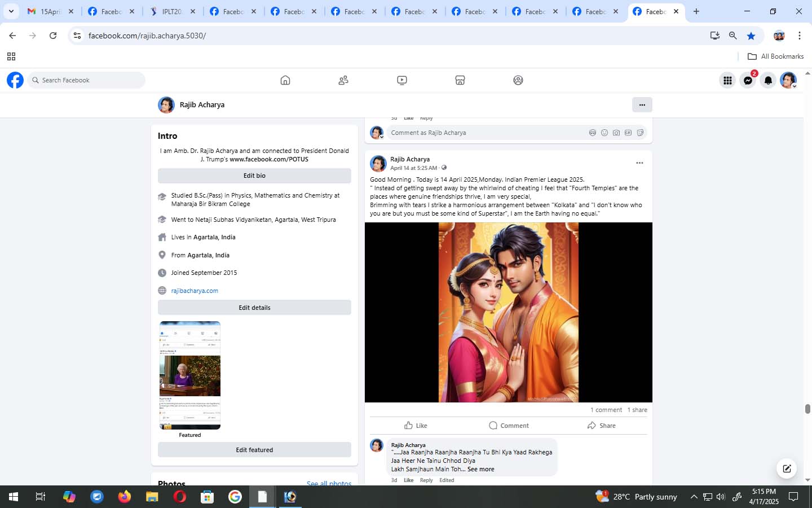Screen dimensions: 812x508
Task: Open the Featured collection thumbnail
Action: click(190, 375)
